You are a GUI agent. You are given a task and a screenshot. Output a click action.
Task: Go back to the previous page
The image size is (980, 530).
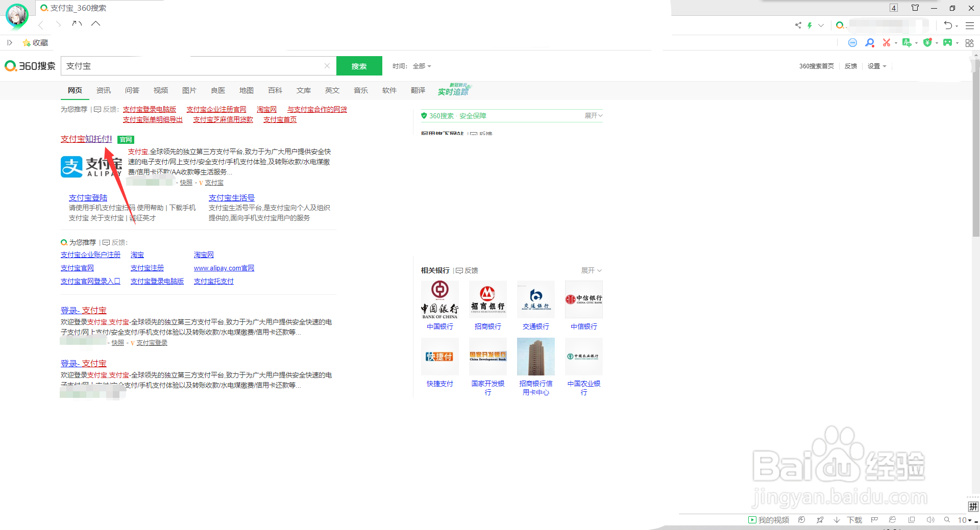pos(41,24)
